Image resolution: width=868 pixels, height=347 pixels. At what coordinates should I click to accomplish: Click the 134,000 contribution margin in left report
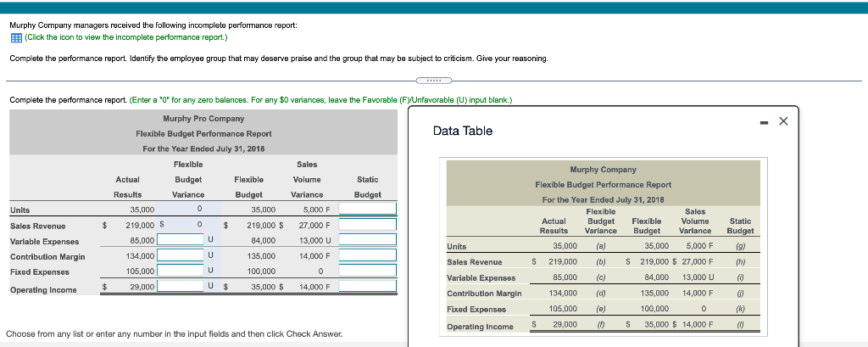pyautogui.click(x=140, y=255)
